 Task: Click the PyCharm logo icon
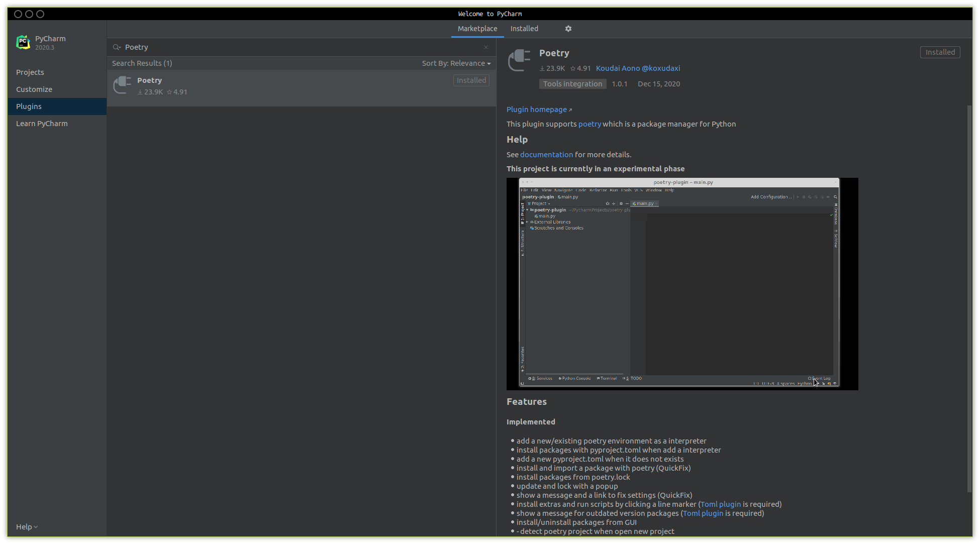pyautogui.click(x=23, y=42)
